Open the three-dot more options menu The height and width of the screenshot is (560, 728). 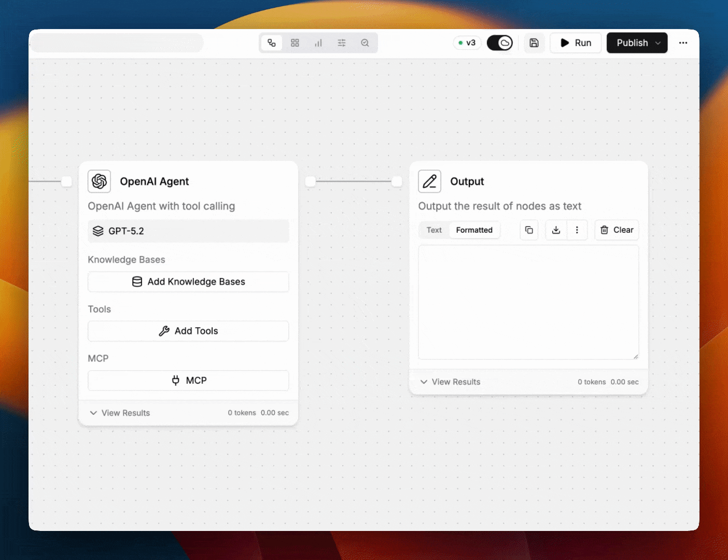tap(683, 43)
